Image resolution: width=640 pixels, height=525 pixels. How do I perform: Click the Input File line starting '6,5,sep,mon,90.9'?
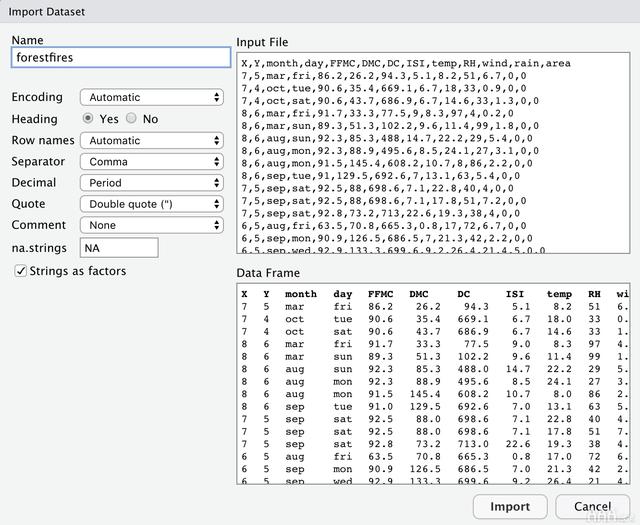click(x=387, y=238)
